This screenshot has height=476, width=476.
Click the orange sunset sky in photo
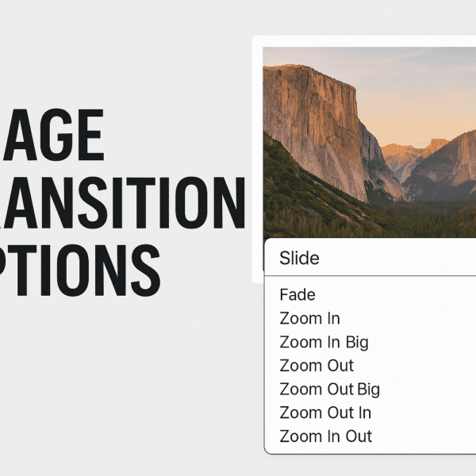(x=419, y=109)
